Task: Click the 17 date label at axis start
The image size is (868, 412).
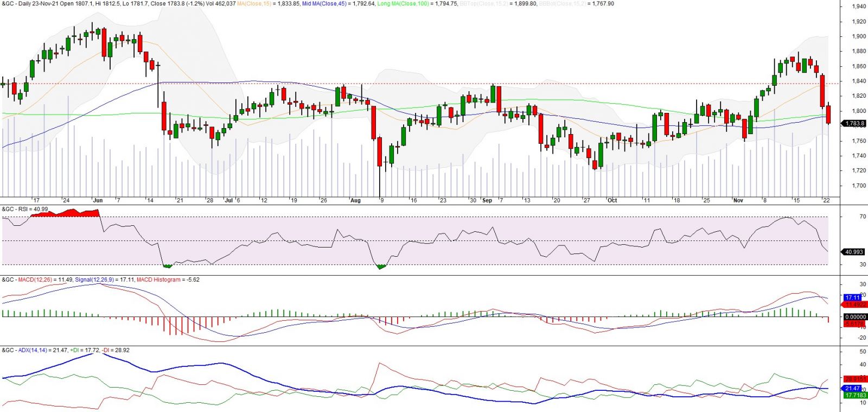Action: (x=36, y=200)
